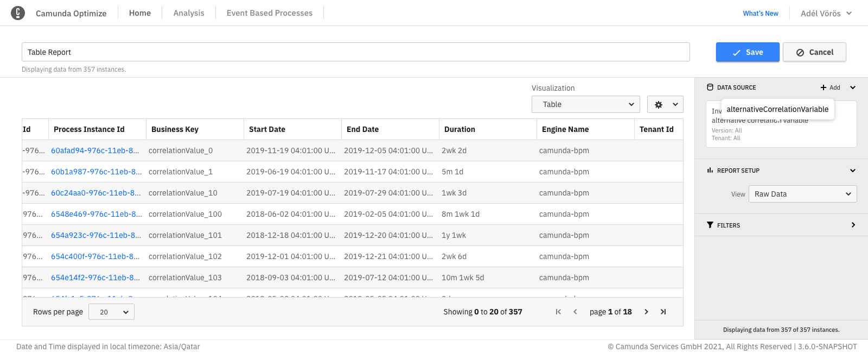Go to the next page arrow

point(646,312)
